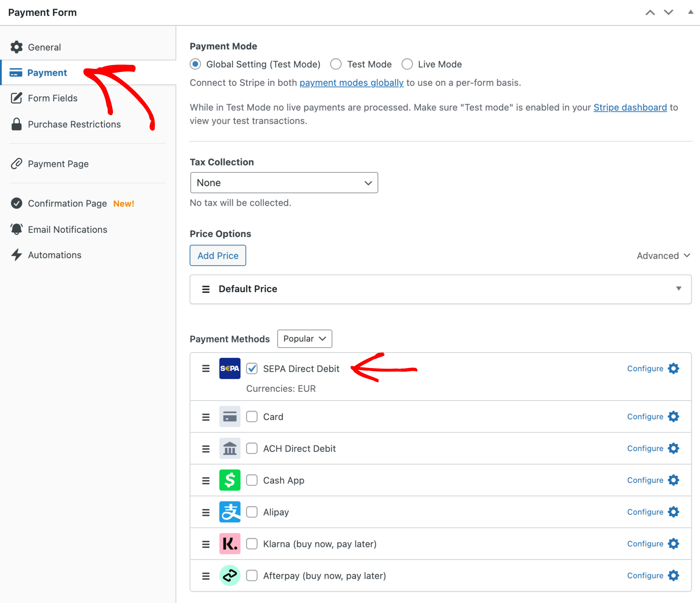700x603 pixels.
Task: Click the Afterpay mint logo icon
Action: [230, 575]
